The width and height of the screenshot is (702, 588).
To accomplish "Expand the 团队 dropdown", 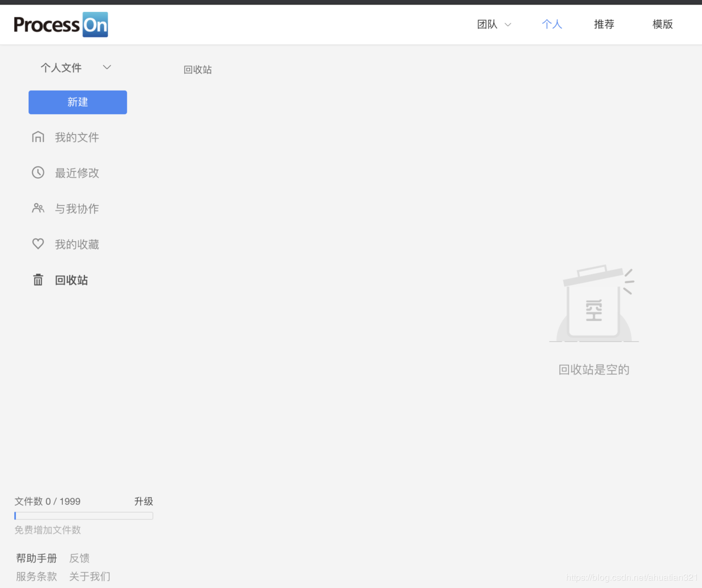I will [x=493, y=24].
